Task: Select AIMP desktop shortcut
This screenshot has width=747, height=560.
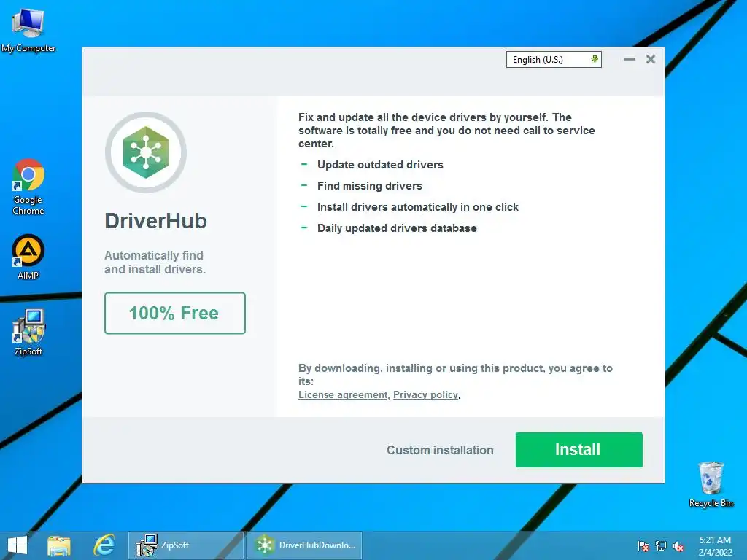Action: point(28,257)
